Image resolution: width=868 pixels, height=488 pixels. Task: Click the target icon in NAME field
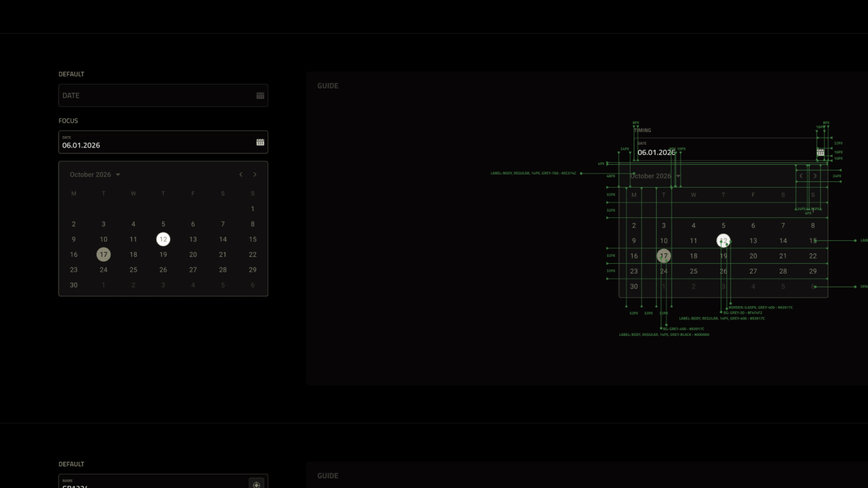256,484
